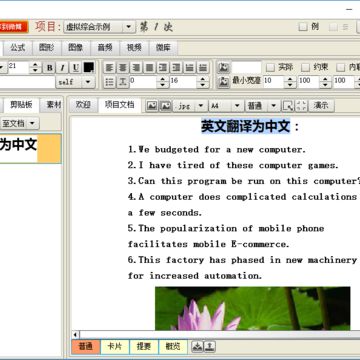Click the last paragraph spacing icon
360x360 pixels.
[203, 68]
